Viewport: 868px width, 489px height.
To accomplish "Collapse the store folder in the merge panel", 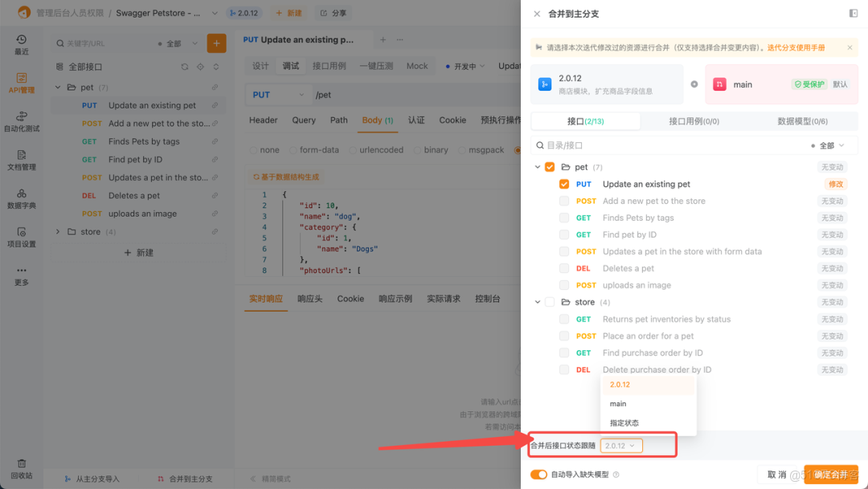I will tap(537, 302).
